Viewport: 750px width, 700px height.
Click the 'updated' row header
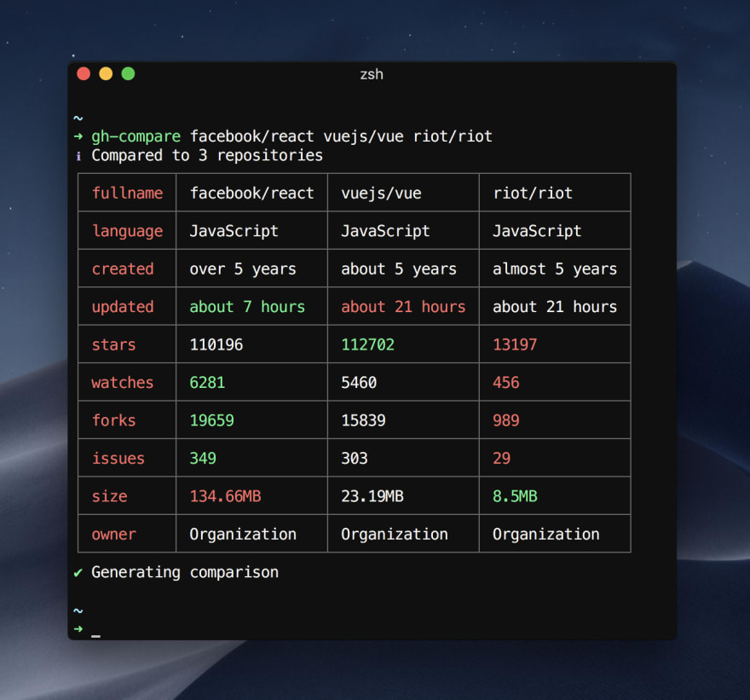[123, 307]
